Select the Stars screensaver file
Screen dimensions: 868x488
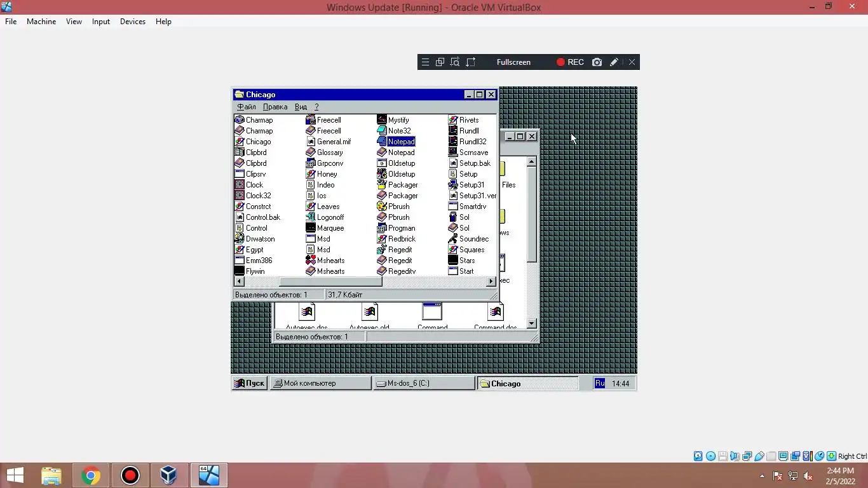pos(462,261)
